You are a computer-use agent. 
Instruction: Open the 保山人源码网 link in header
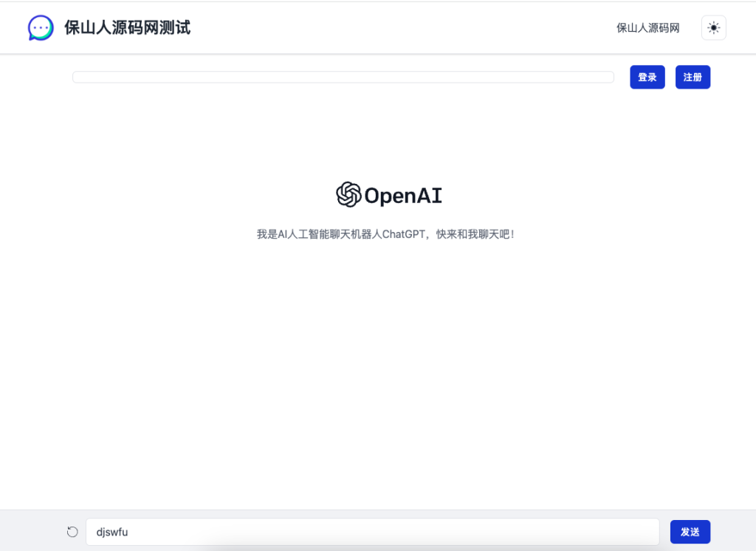pyautogui.click(x=647, y=28)
